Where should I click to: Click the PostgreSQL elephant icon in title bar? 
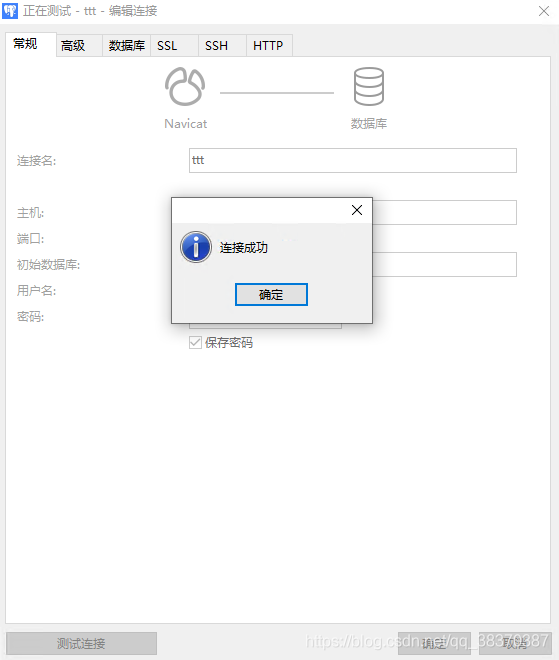(x=10, y=11)
